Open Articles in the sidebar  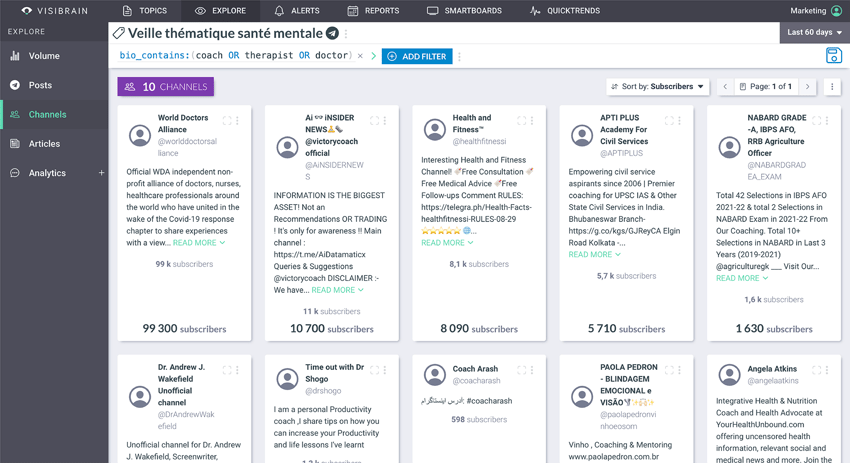coord(54,144)
